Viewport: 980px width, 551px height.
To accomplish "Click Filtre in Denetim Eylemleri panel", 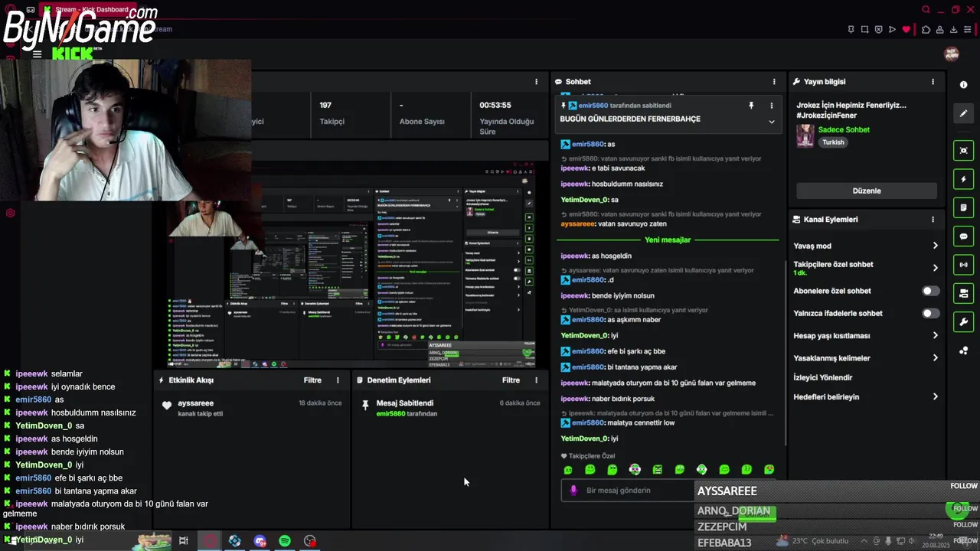I will click(x=511, y=380).
